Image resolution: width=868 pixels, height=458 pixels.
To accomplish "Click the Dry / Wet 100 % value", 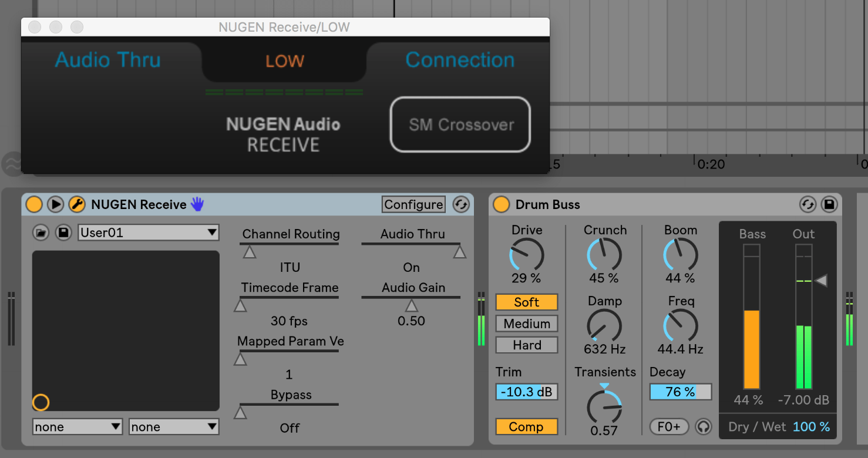I will [x=812, y=427].
